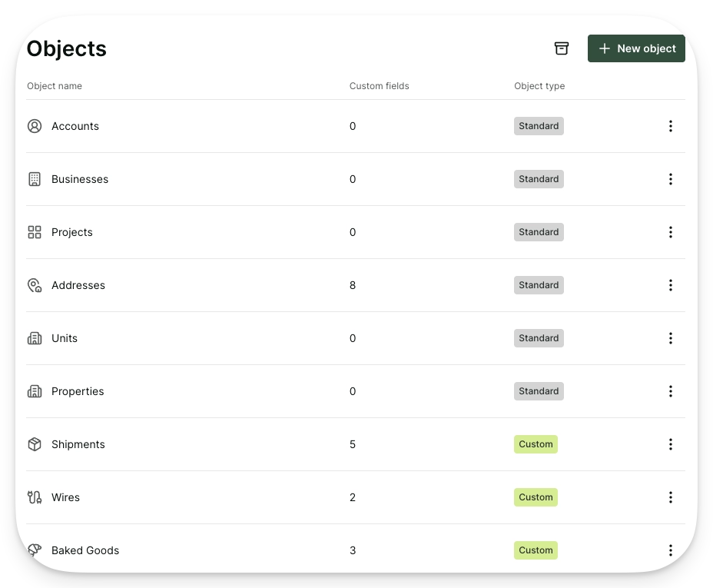Click custom fields count 0 for Projects
Viewport: 713px width, 588px height.
point(353,232)
